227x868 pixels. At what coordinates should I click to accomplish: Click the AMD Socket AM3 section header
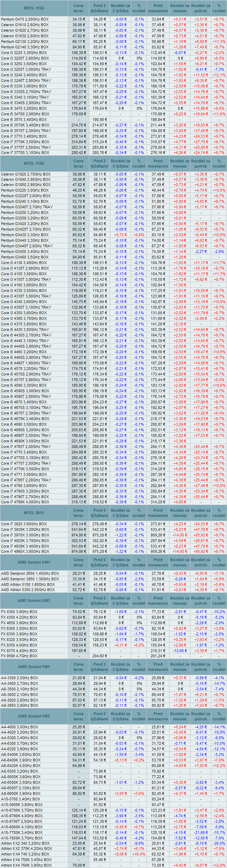pyautogui.click(x=34, y=600)
